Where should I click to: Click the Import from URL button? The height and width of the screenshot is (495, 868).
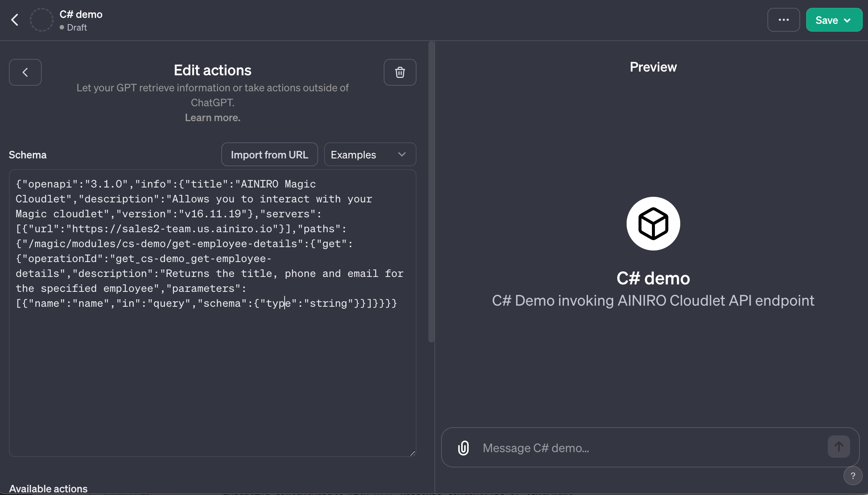pos(270,154)
